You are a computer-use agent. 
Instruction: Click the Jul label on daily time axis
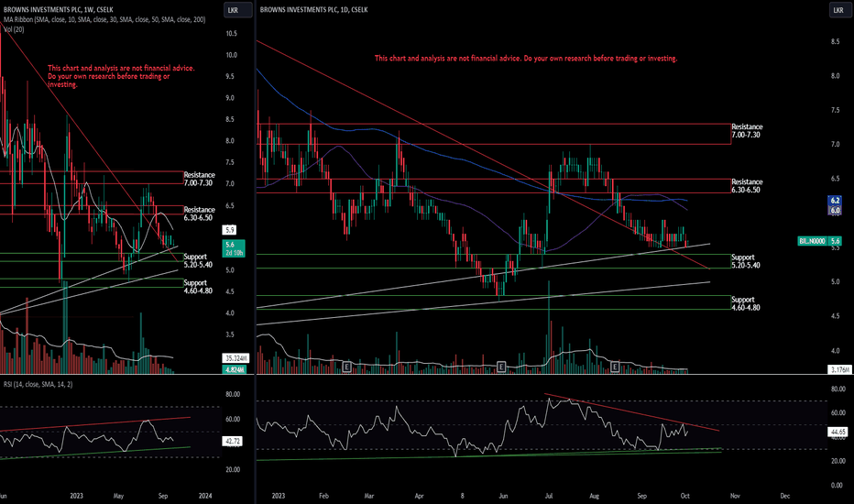point(549,496)
